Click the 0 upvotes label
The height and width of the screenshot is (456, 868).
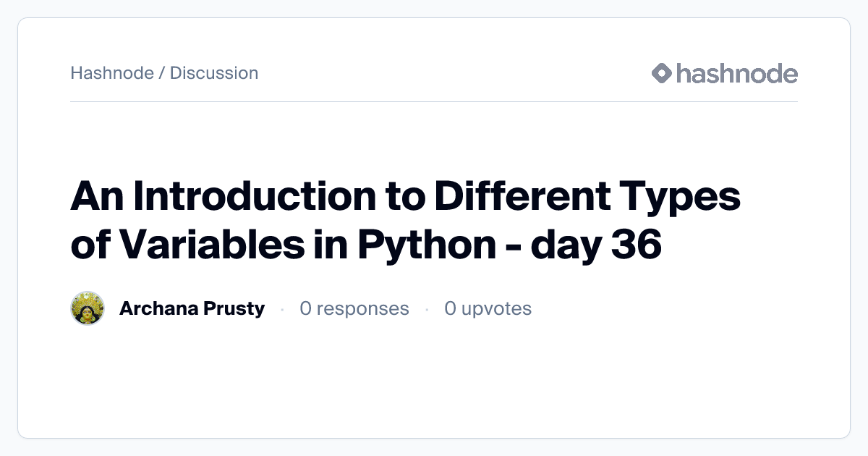pyautogui.click(x=488, y=308)
